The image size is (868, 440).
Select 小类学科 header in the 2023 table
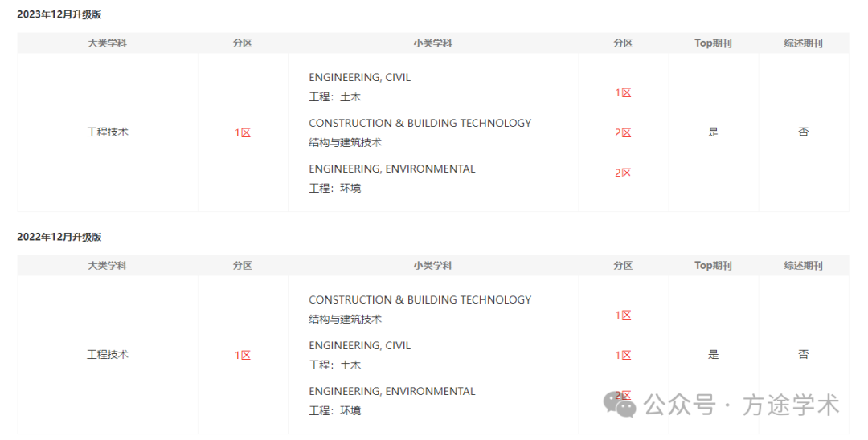pyautogui.click(x=433, y=43)
